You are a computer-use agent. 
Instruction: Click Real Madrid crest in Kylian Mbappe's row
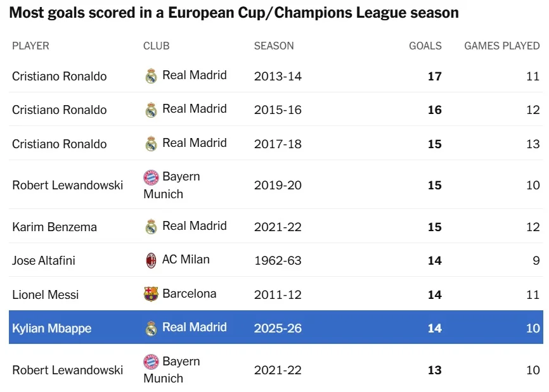[151, 328]
